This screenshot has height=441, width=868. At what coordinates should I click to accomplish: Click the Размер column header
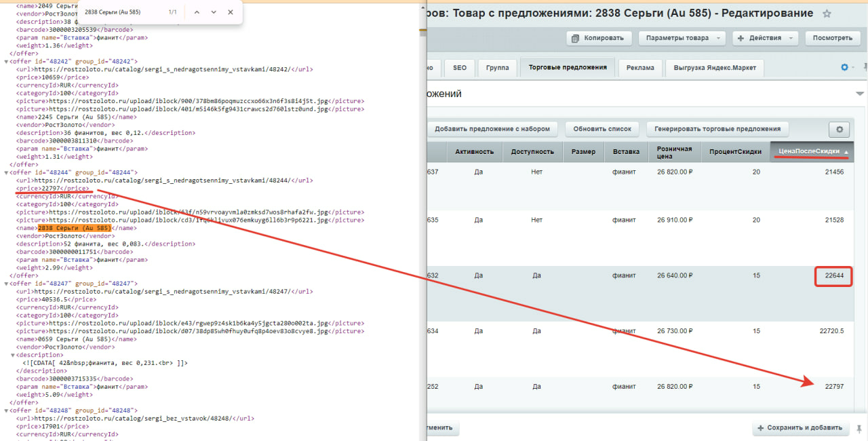[583, 152]
